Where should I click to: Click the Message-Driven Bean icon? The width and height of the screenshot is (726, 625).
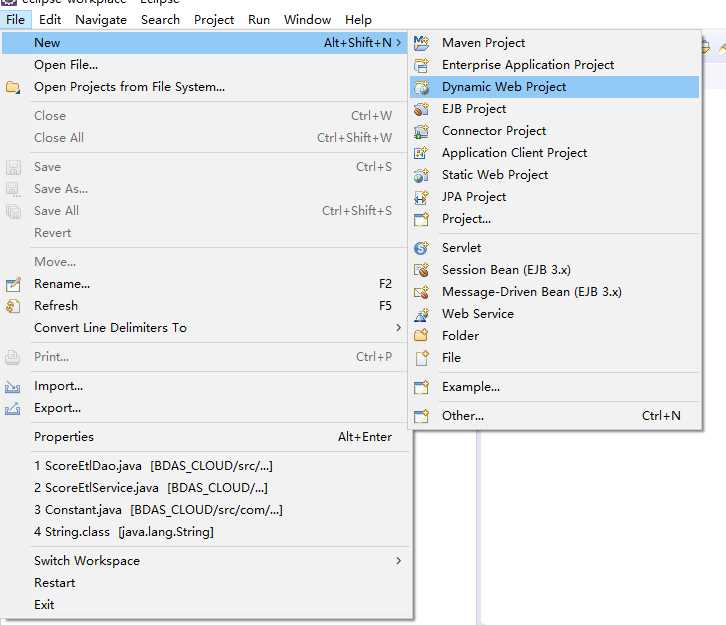click(421, 292)
